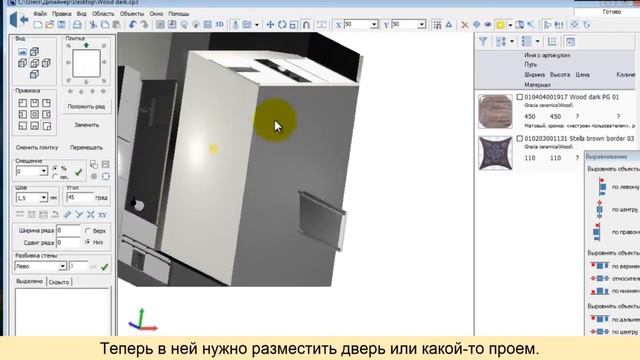Click the perspective view icon in Вид
Screen dimensions: 640x360
22,52
